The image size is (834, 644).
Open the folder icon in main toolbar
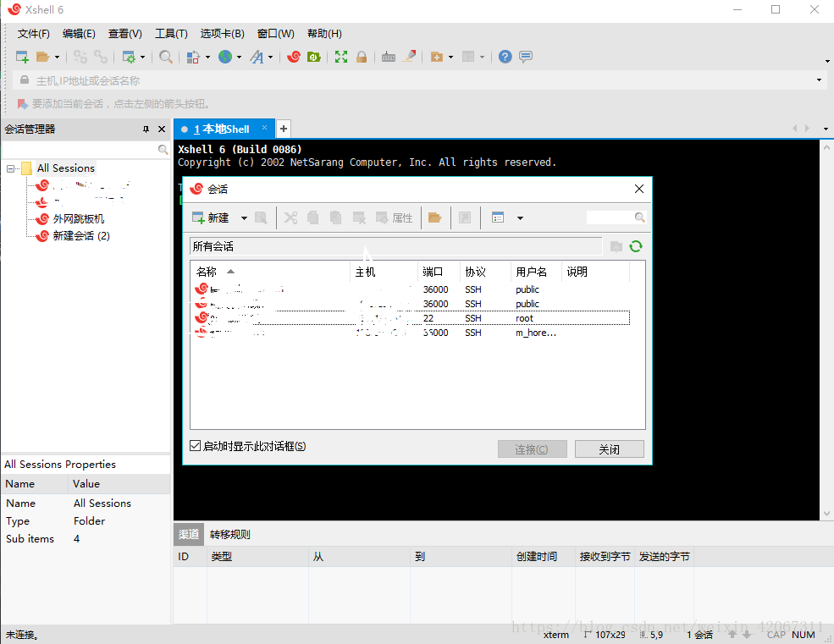pyautogui.click(x=42, y=57)
